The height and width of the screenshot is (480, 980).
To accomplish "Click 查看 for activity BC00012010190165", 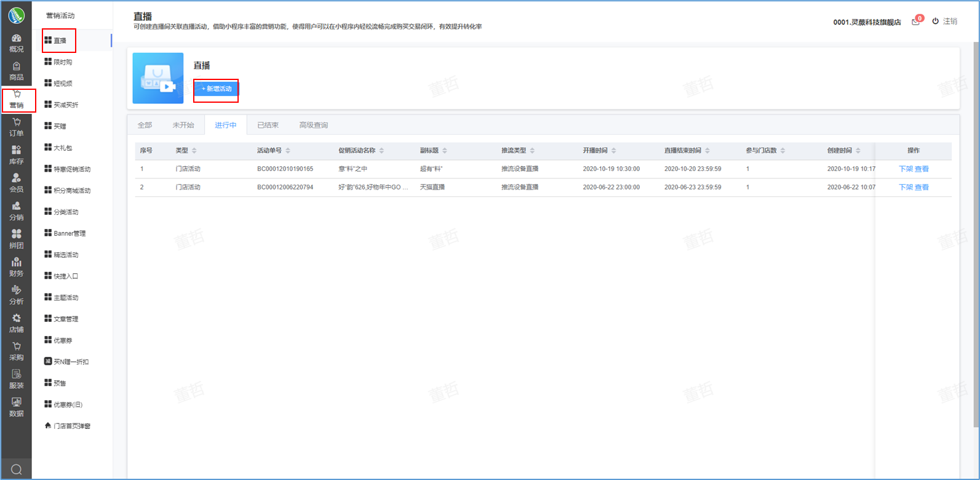I will [922, 169].
